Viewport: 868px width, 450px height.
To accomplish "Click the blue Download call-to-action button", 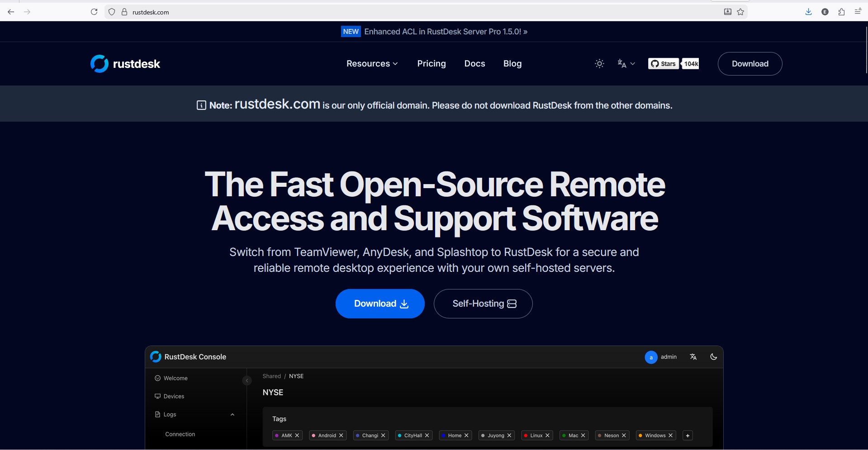I will [x=379, y=303].
